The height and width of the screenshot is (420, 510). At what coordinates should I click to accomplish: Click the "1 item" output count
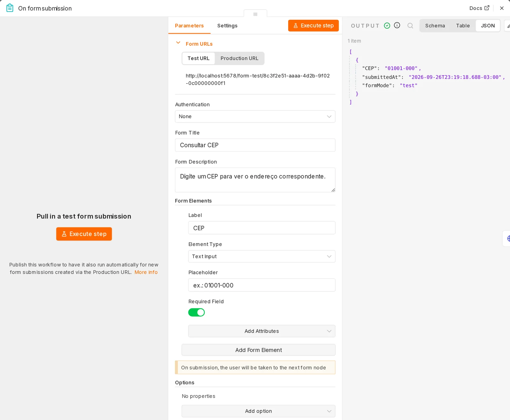coord(354,41)
